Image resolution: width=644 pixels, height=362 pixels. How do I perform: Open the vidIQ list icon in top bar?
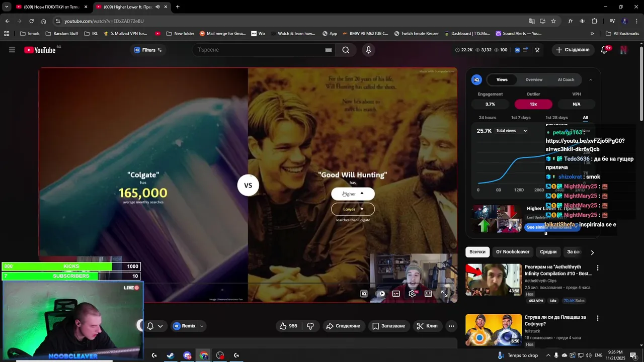(526, 50)
